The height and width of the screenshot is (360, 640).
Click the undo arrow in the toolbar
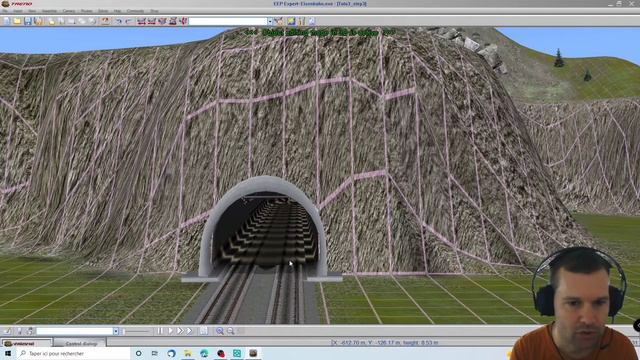[x=118, y=21]
